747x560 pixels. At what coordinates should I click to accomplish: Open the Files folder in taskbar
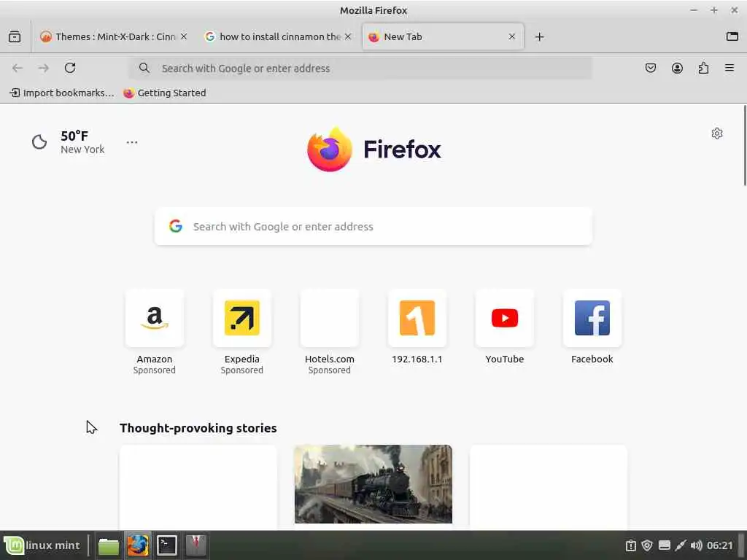[x=109, y=545]
